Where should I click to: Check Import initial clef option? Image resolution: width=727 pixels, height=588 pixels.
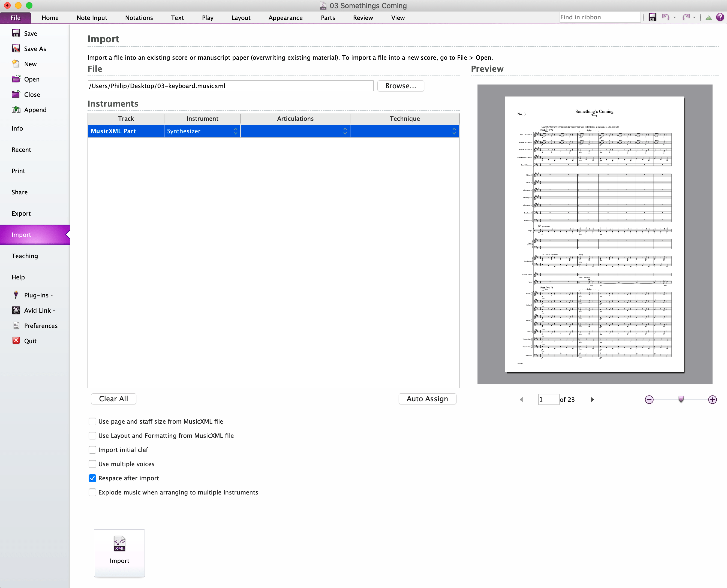point(92,450)
